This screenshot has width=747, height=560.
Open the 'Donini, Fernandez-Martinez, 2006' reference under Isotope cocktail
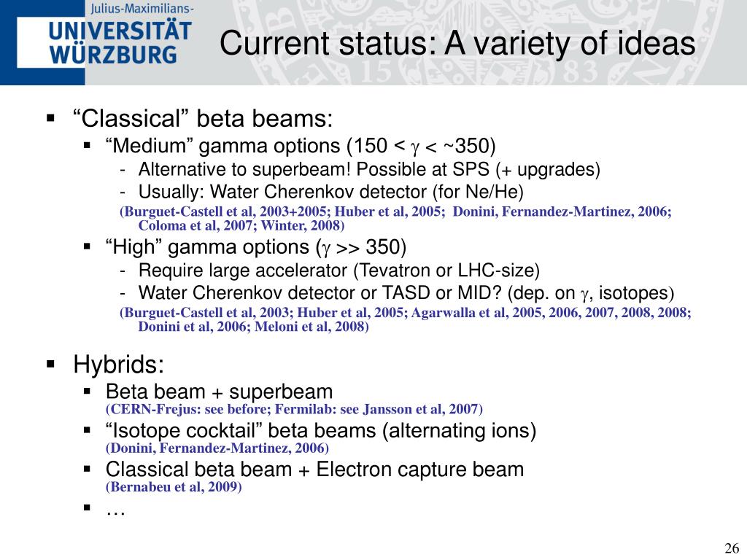(217, 448)
